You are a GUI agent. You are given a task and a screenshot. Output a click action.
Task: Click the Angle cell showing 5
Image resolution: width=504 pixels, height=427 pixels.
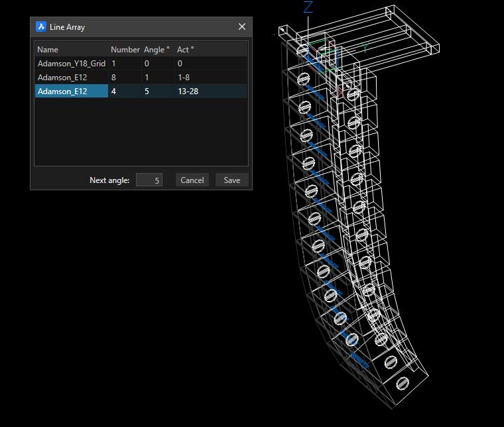(147, 91)
